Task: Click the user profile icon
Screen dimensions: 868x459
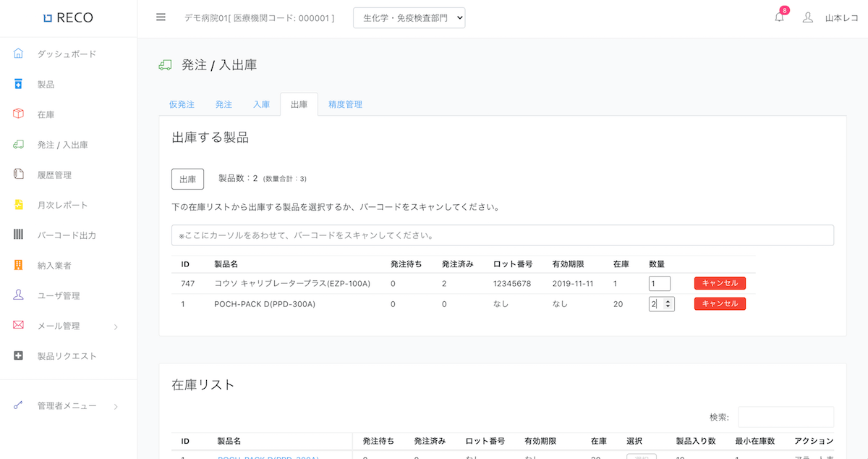Action: coord(808,17)
